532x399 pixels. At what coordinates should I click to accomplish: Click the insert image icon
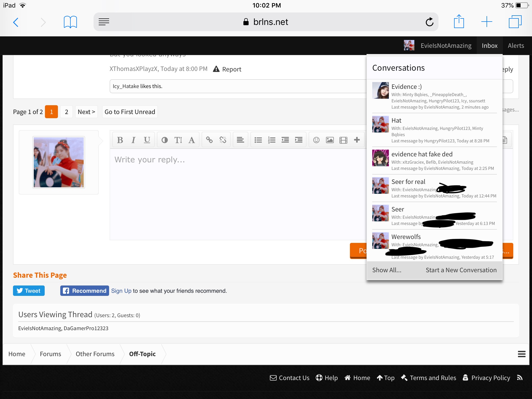[330, 140]
